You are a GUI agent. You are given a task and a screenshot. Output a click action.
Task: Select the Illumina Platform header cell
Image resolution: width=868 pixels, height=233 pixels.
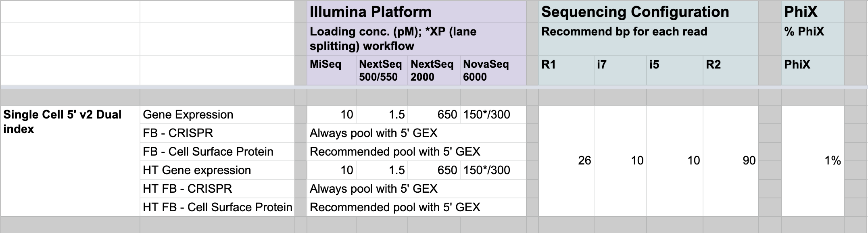pyautogui.click(x=416, y=12)
